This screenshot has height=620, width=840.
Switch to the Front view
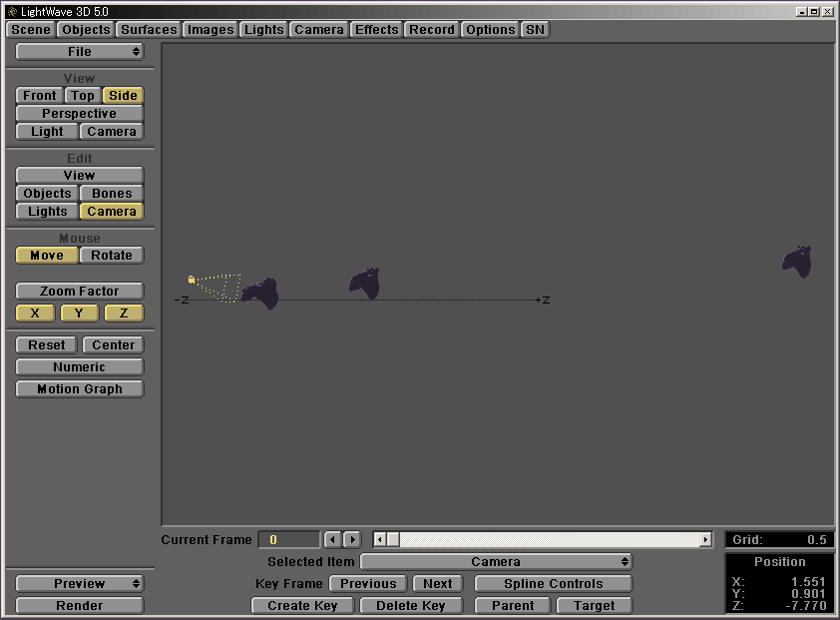coord(38,95)
